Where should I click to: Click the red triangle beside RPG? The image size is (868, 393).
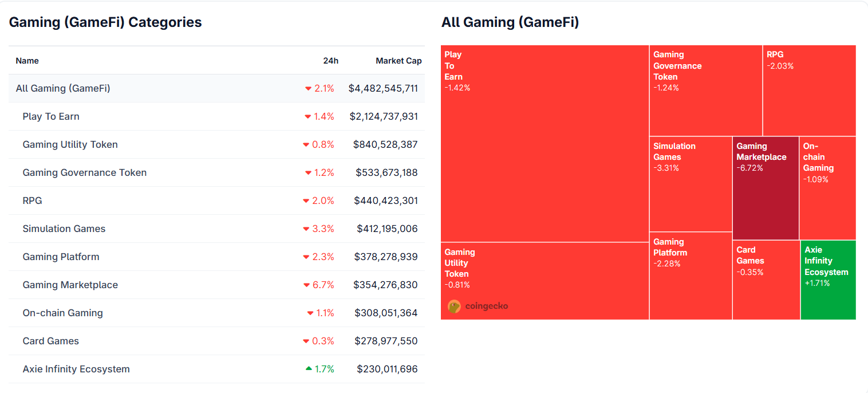point(306,201)
